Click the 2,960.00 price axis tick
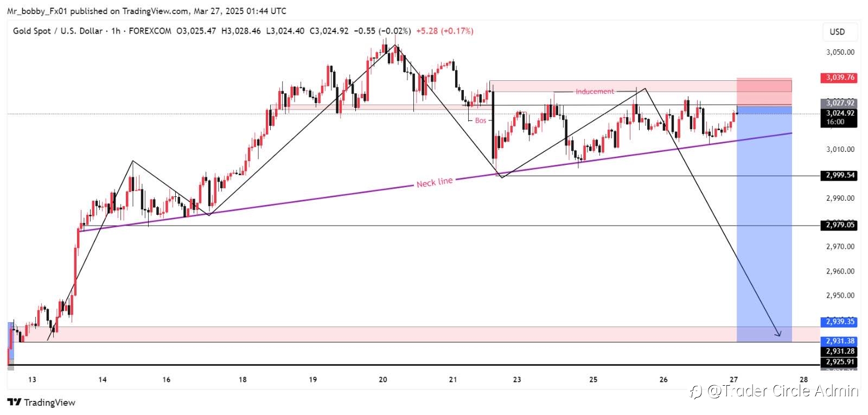The image size is (868, 415). click(840, 271)
